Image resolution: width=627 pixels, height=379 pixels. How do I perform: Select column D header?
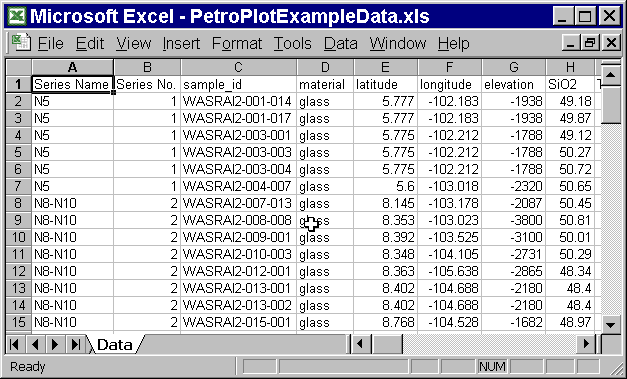point(325,67)
